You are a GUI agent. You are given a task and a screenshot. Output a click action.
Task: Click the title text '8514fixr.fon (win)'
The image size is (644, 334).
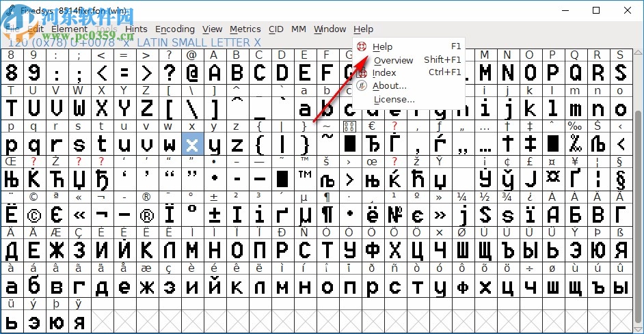coord(93,11)
